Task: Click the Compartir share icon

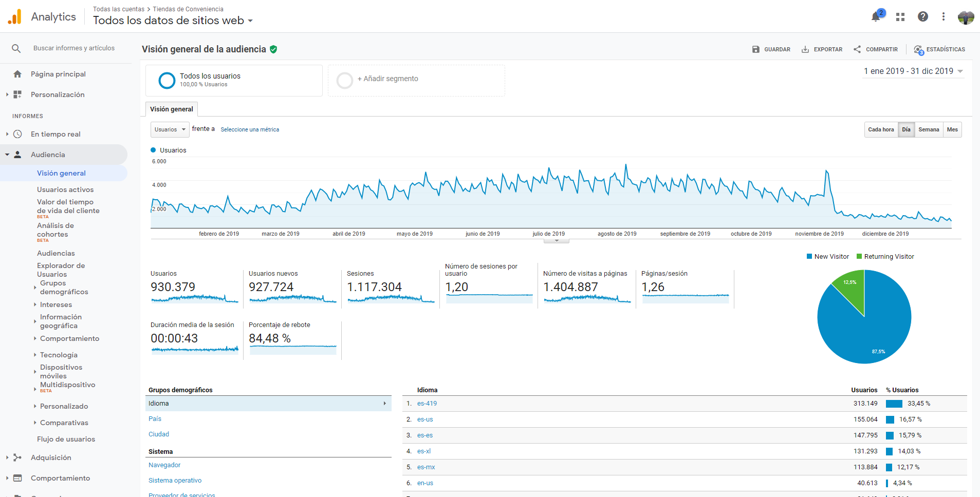Action: coord(857,49)
